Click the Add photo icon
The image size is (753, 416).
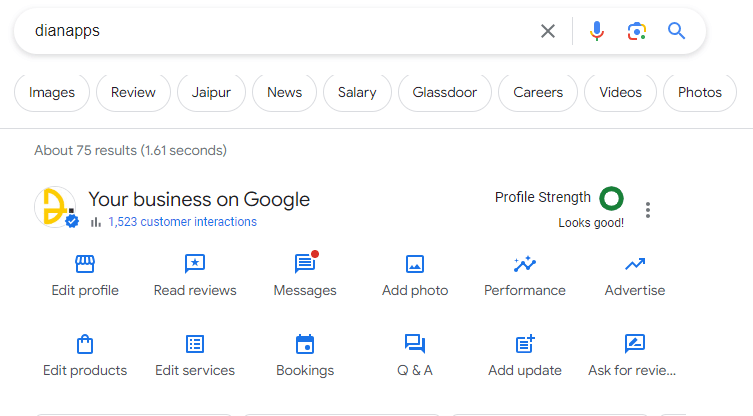click(x=415, y=264)
